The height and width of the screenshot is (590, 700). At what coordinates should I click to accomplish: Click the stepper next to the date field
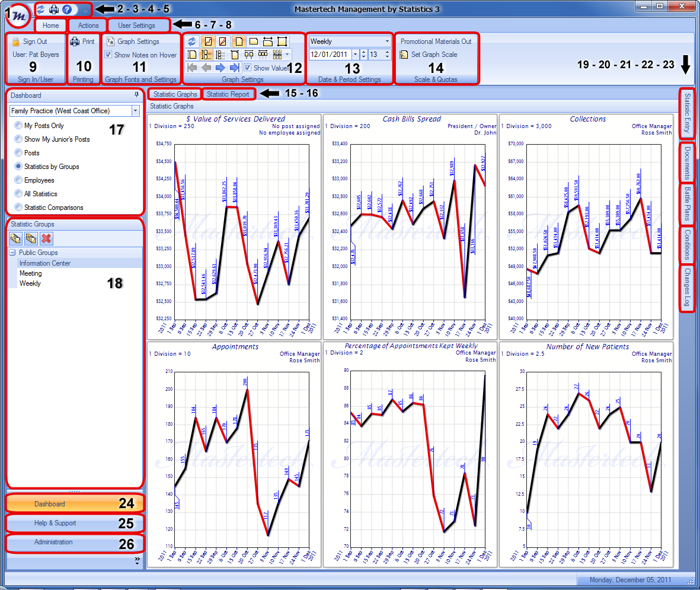(363, 55)
